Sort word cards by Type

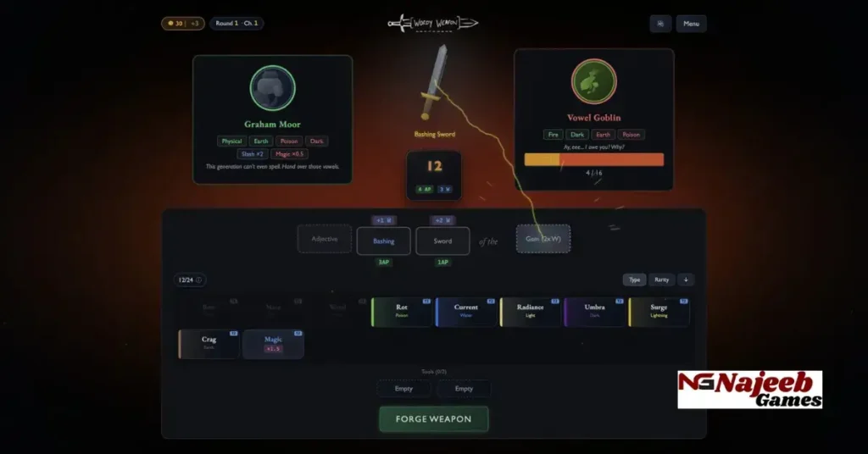click(x=634, y=280)
